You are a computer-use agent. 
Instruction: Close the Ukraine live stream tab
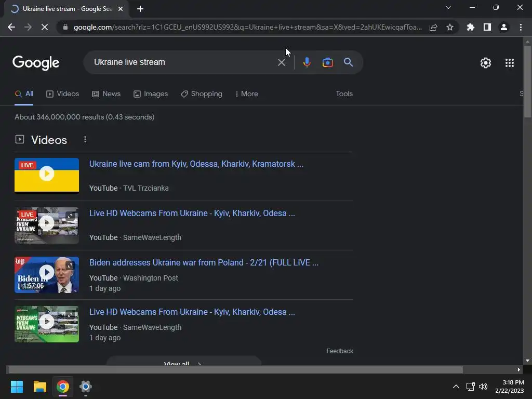tap(121, 9)
